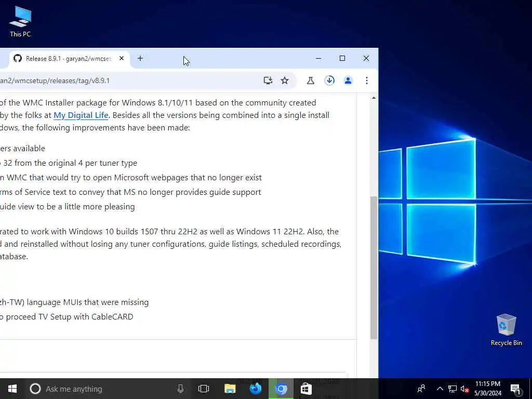Click text '32 from the original 4 per tuner type'
This screenshot has height=399, width=532.
point(70,163)
